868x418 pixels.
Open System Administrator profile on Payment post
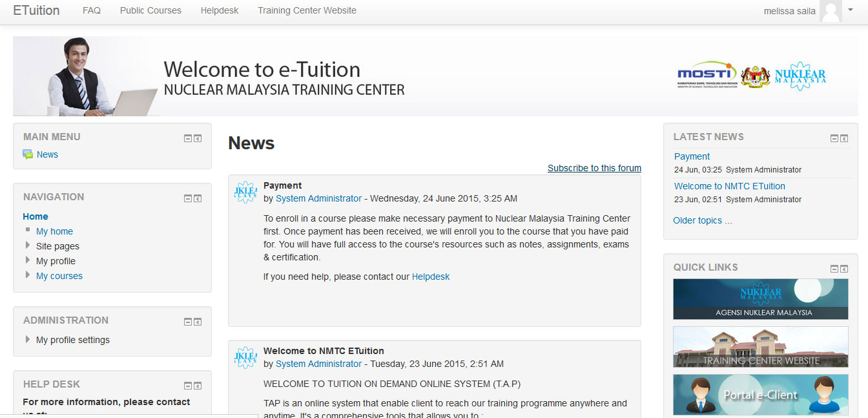(318, 198)
